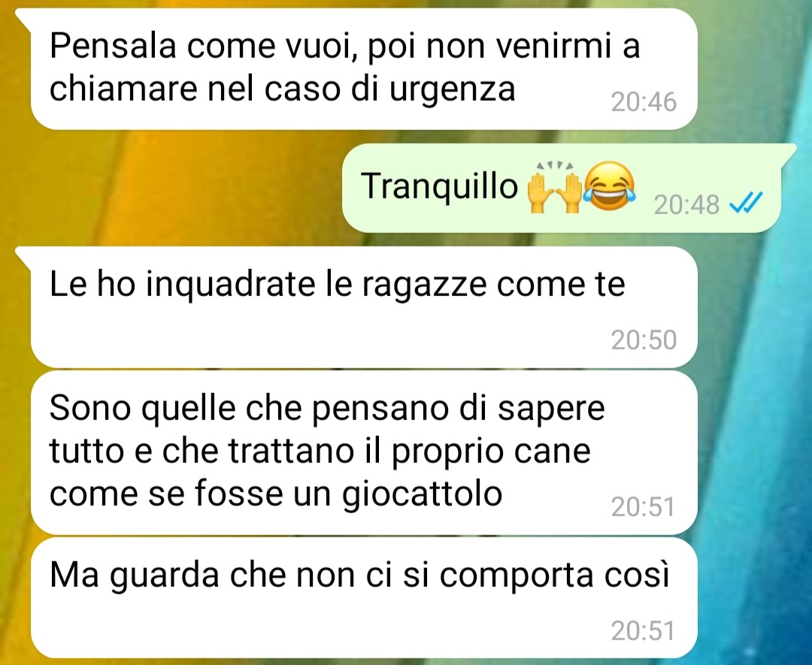812x665 pixels.
Task: Click the blue double check marks
Action: [x=746, y=202]
